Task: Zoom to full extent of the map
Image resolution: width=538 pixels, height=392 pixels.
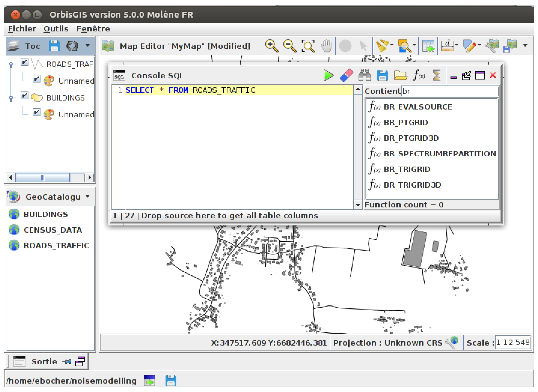Action: click(308, 46)
